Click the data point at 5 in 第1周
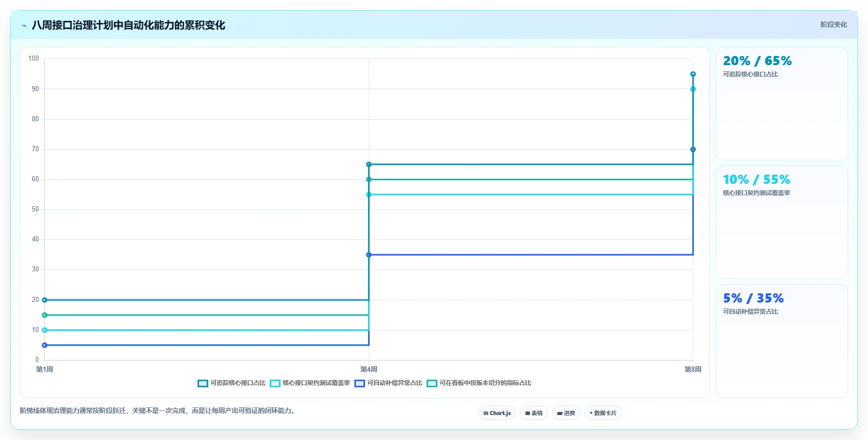 [45, 345]
